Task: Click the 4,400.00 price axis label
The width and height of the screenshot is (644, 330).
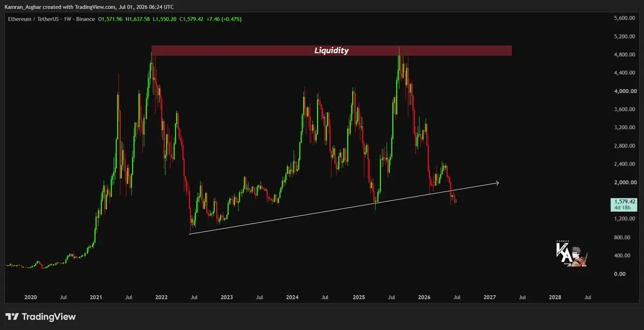Action: [624, 73]
